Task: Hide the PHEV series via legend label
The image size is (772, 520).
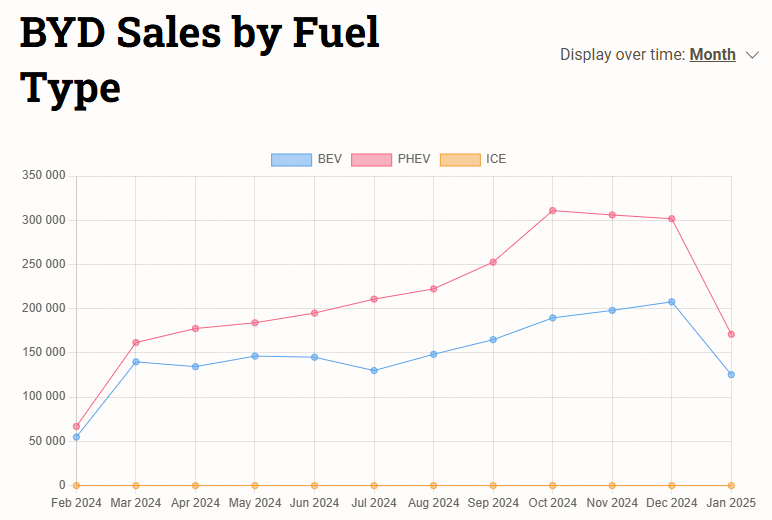Action: click(414, 159)
